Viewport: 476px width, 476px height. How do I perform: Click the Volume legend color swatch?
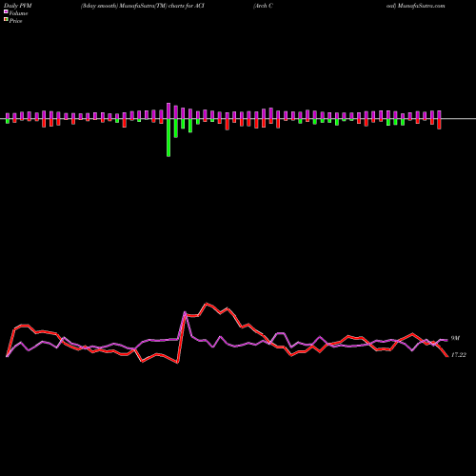click(6, 11)
